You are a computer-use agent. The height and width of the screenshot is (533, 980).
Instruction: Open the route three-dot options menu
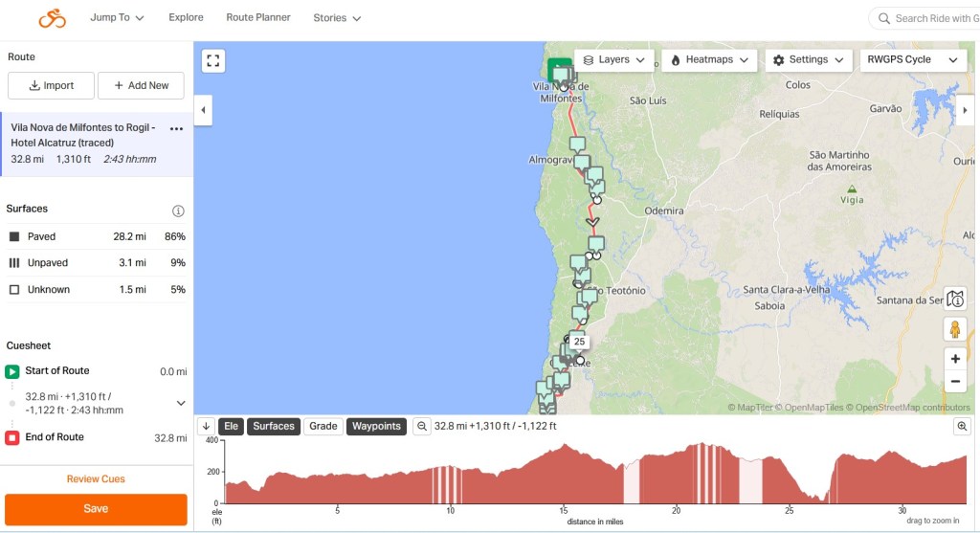point(176,129)
